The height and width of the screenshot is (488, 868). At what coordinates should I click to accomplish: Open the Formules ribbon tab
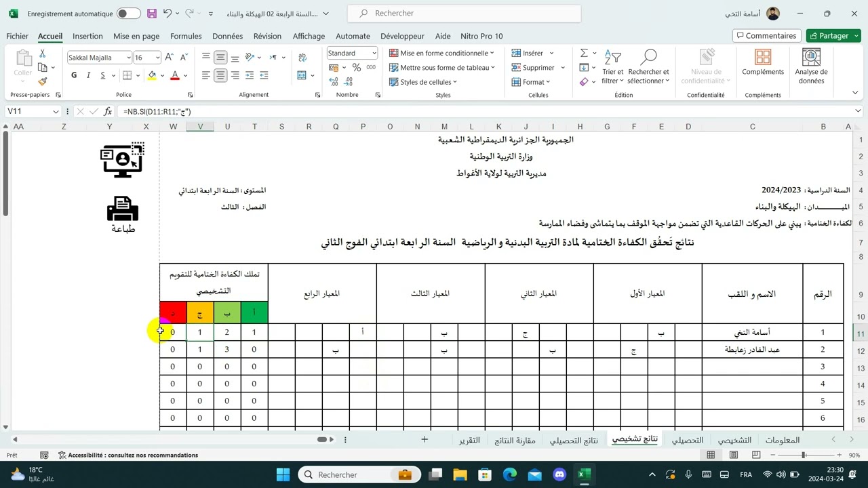click(186, 36)
